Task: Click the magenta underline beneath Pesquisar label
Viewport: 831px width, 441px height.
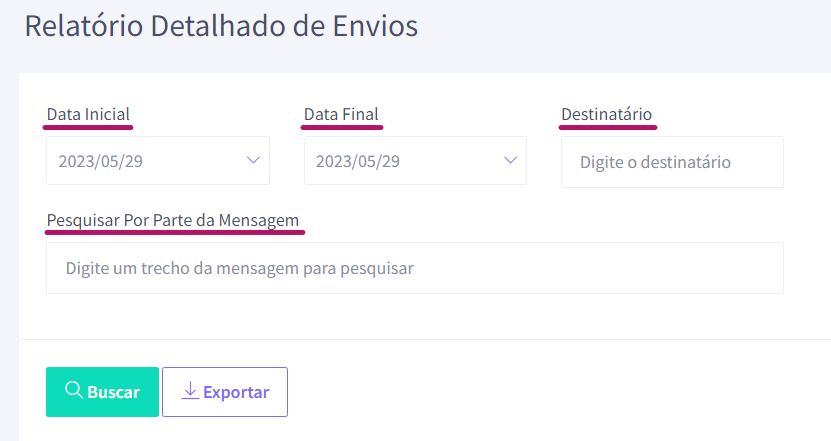Action: click(175, 232)
